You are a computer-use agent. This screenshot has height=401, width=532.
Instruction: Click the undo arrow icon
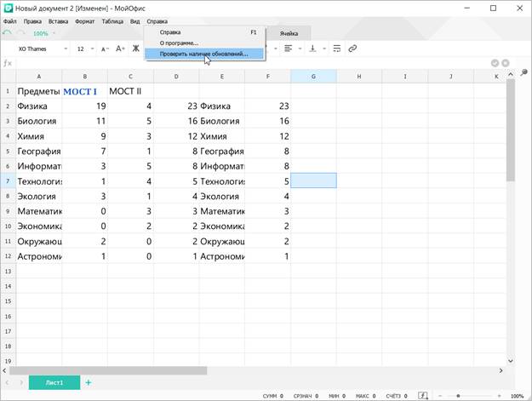click(8, 33)
